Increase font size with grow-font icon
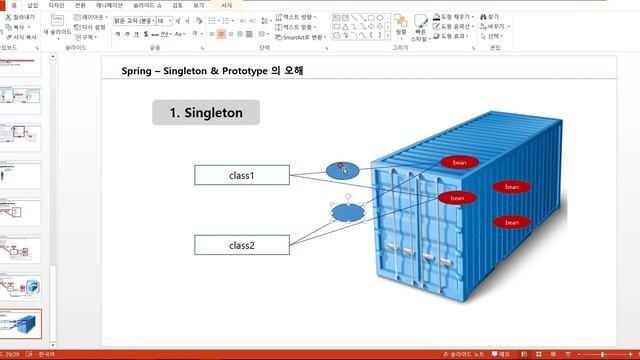The width and height of the screenshot is (640, 360). [x=178, y=21]
